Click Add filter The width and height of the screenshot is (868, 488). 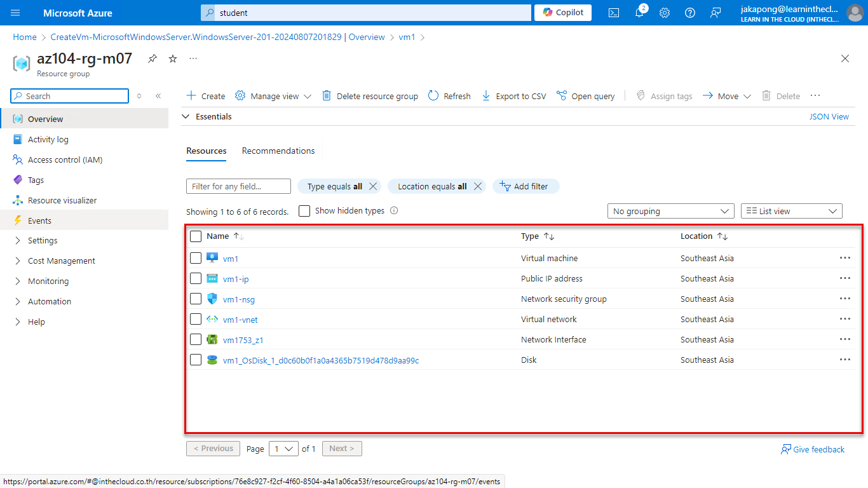tap(526, 186)
